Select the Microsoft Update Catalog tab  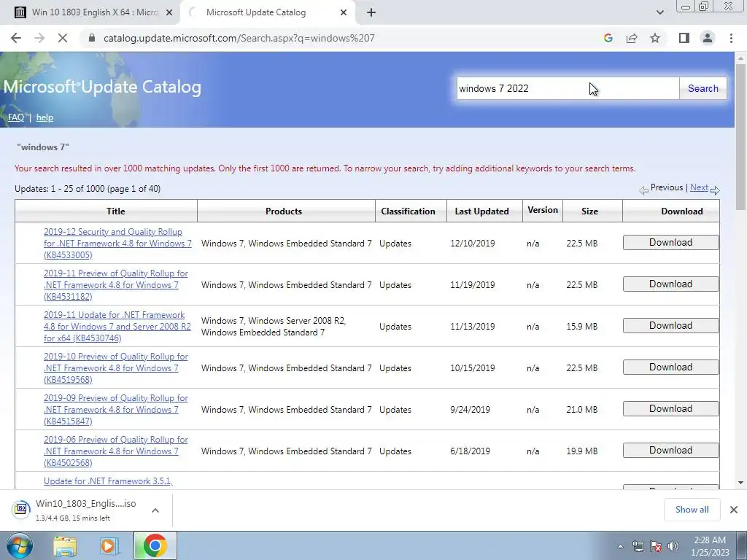tap(267, 12)
